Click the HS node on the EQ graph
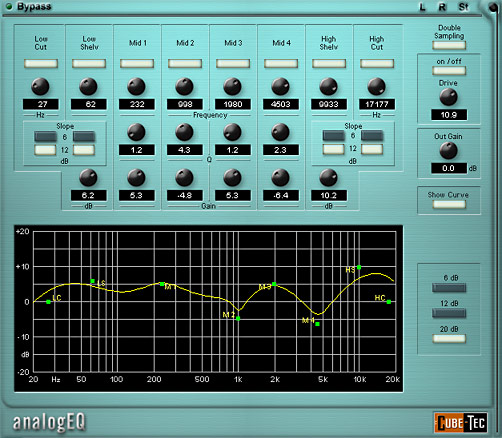The width and height of the screenshot is (502, 438). [359, 267]
